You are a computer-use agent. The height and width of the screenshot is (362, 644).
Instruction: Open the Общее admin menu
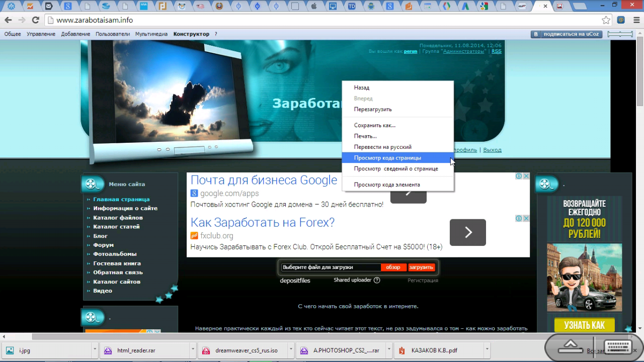(x=13, y=34)
